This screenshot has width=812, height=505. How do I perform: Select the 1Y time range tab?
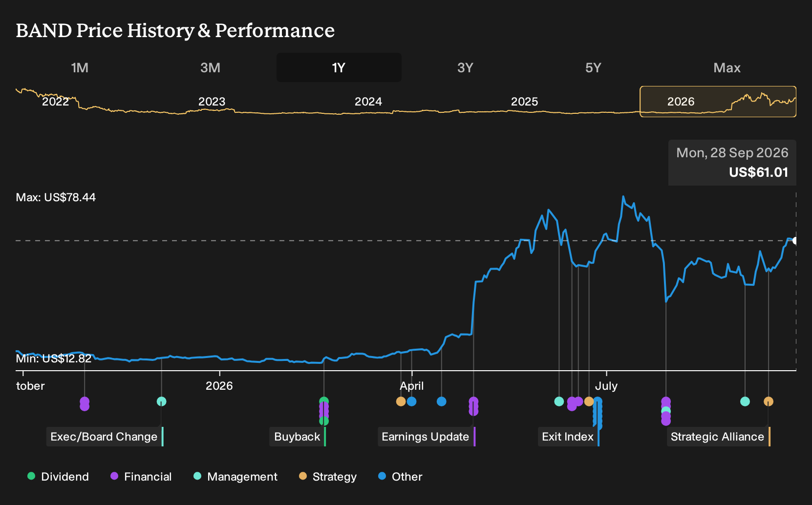(x=339, y=67)
